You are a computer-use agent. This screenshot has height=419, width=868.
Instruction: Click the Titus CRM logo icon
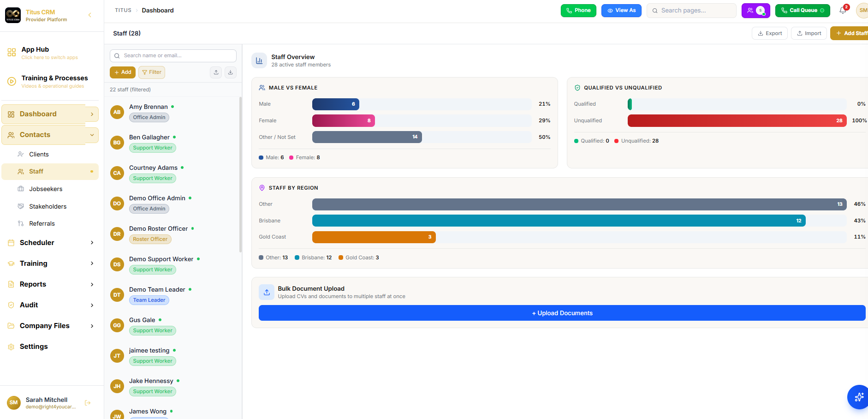pos(13,15)
